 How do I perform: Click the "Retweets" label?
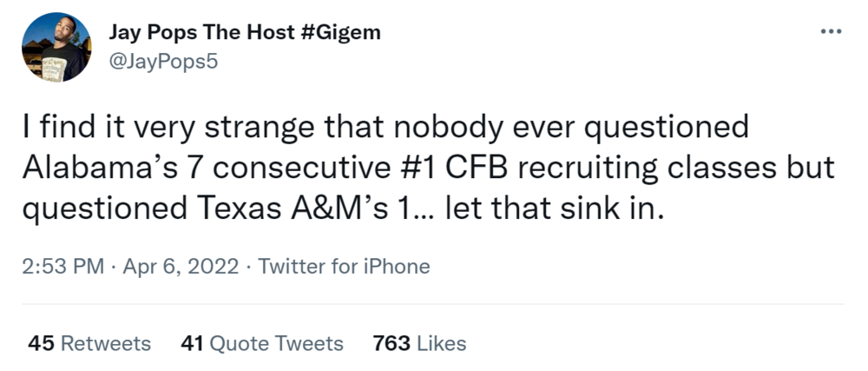pos(106,343)
